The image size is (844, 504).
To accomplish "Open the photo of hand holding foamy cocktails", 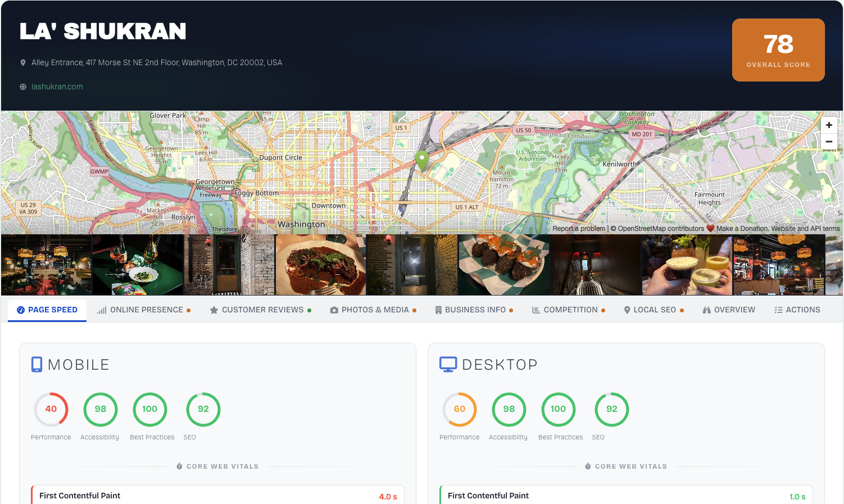I will pos(687,265).
